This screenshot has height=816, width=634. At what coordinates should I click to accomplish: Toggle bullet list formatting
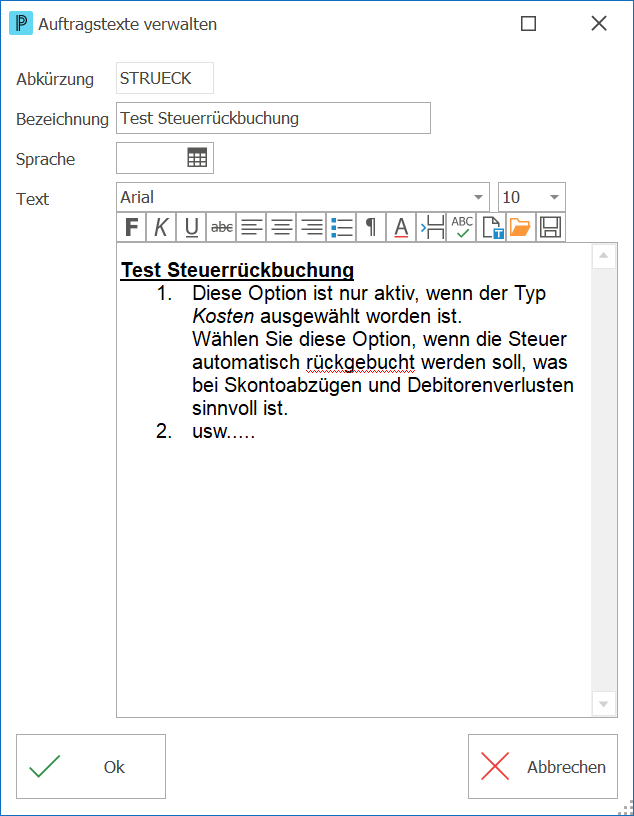tap(341, 227)
